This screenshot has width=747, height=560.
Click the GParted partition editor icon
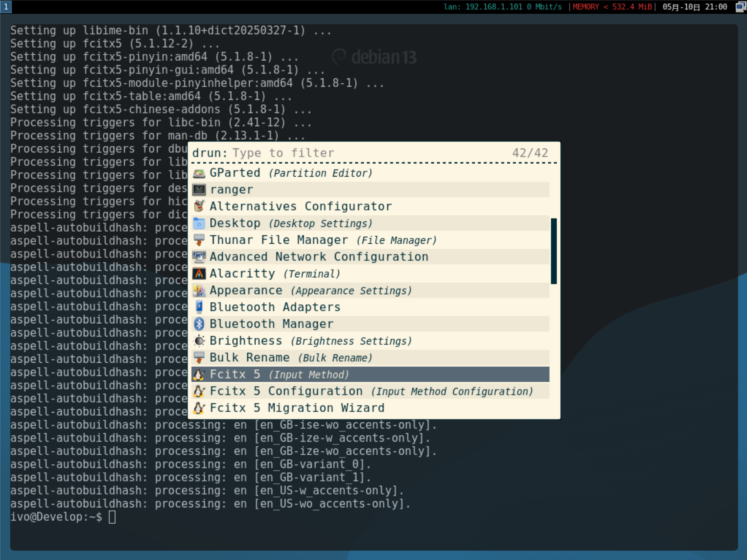(199, 173)
